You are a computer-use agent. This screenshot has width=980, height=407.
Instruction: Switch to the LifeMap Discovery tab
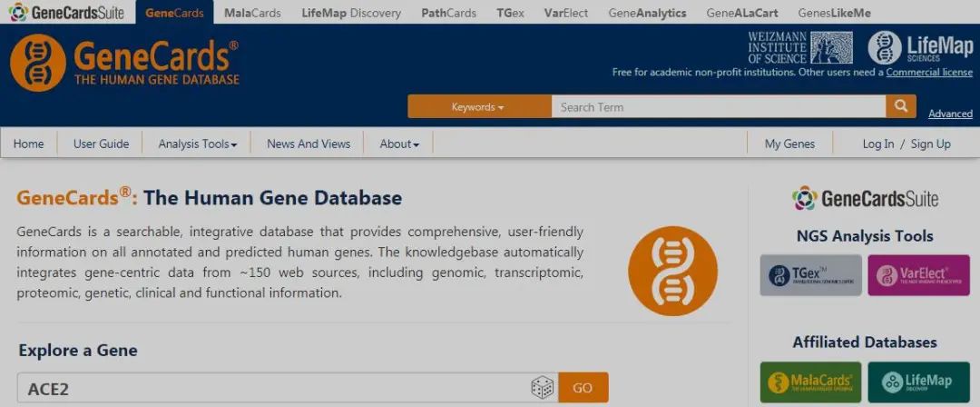351,13
